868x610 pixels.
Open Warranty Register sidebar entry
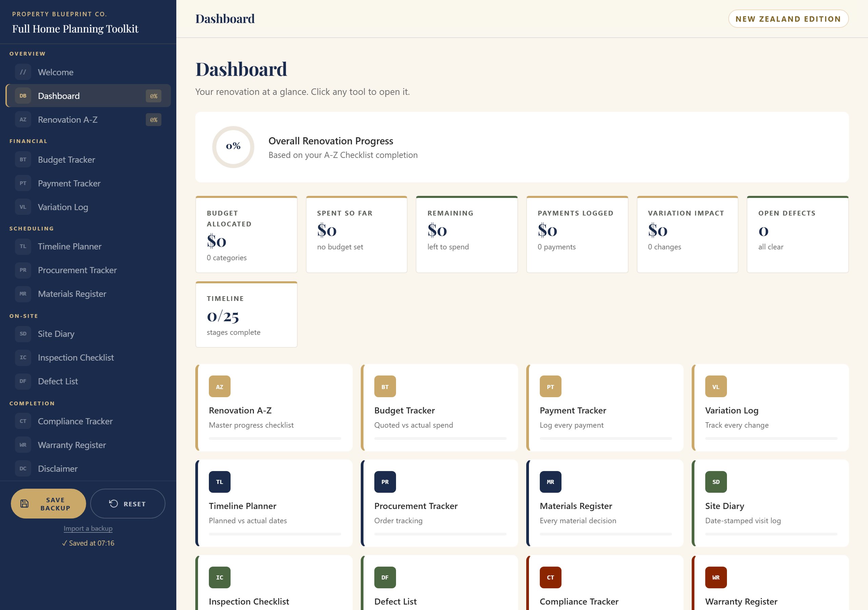pos(88,445)
